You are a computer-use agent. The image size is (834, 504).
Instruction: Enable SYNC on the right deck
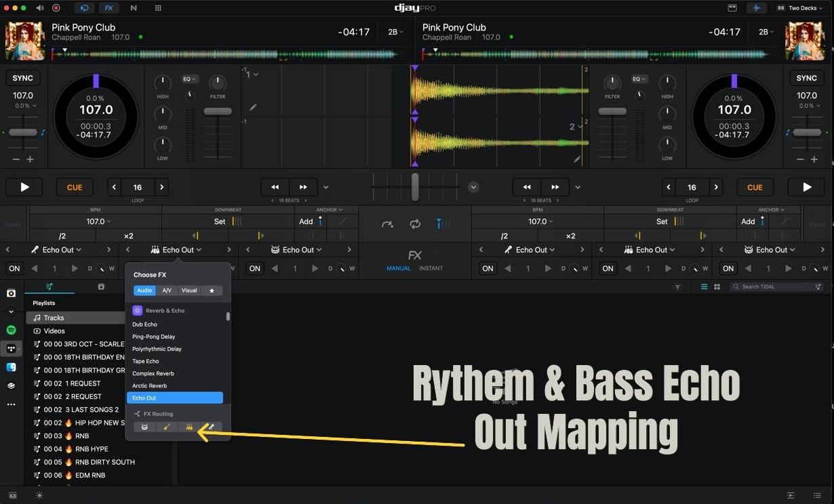[x=806, y=78]
